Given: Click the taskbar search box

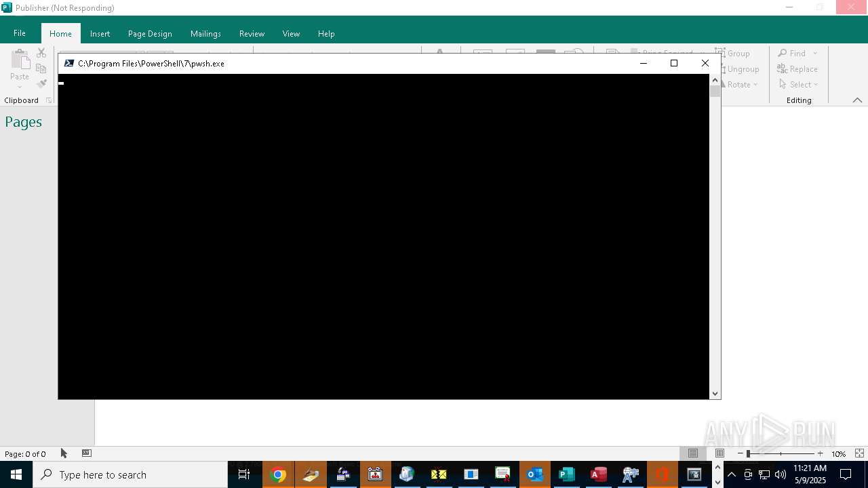Looking at the screenshot, I should click(x=130, y=474).
